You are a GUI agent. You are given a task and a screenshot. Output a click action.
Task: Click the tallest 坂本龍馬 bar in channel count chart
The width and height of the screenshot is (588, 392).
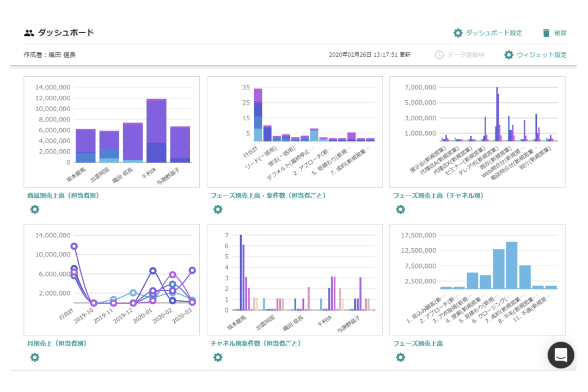[241, 273]
